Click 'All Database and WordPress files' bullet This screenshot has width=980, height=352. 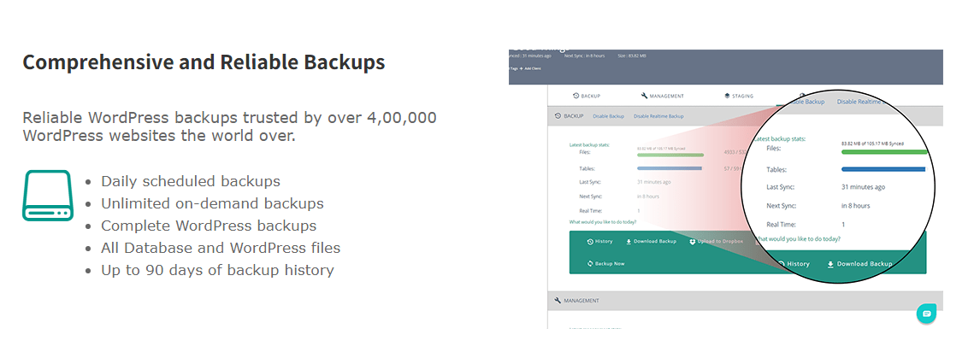[x=221, y=248]
